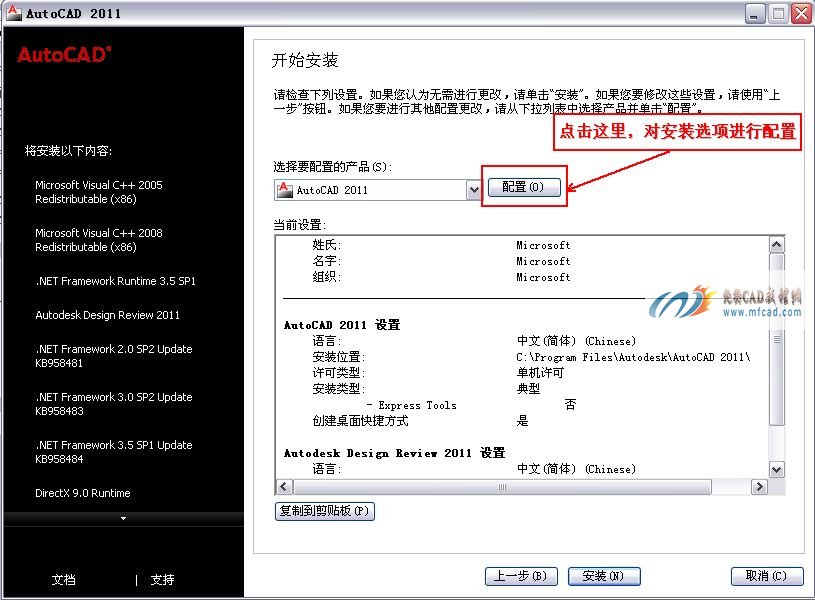Click the 名字 Microsoft row
This screenshot has width=815, height=600.
(x=441, y=261)
